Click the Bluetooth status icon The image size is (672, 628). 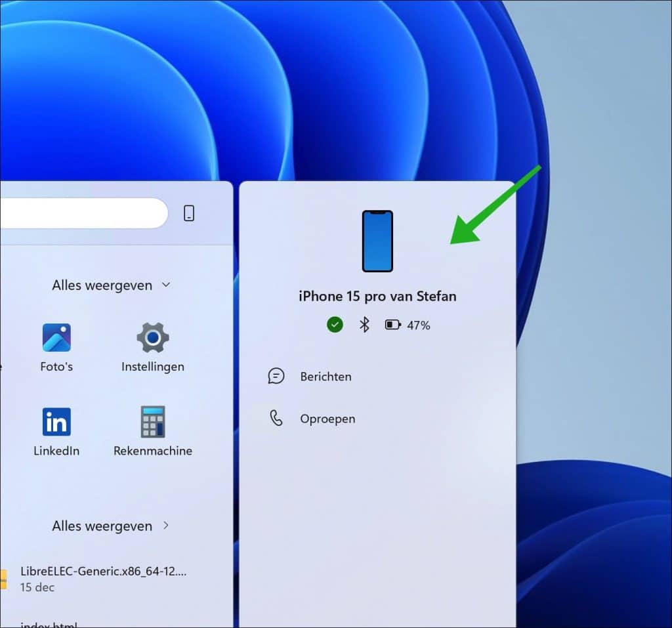click(x=364, y=324)
